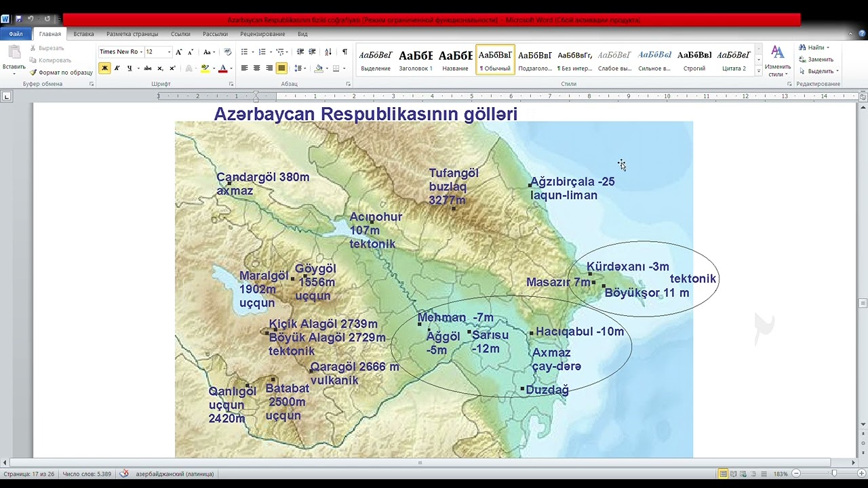
Task: Switch to the Вставка tab
Action: point(83,34)
